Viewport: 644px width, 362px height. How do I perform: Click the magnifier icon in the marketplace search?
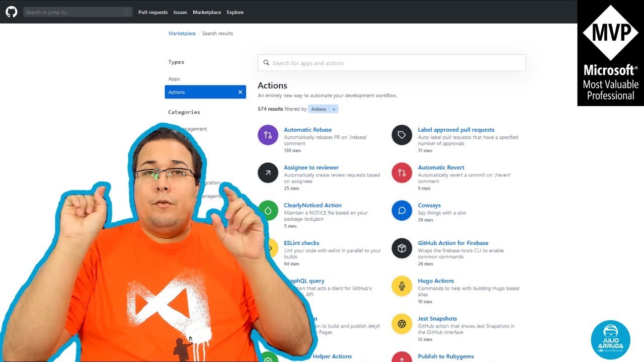pos(266,63)
